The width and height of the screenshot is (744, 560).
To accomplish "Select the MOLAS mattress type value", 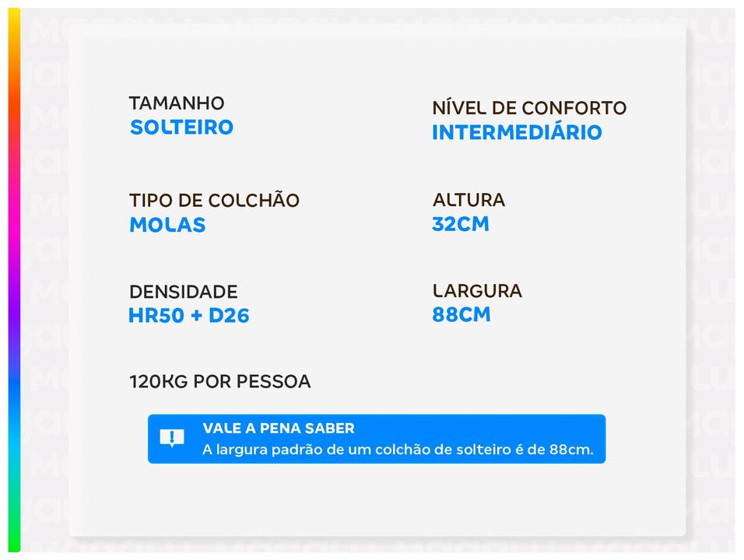I will point(167,225).
